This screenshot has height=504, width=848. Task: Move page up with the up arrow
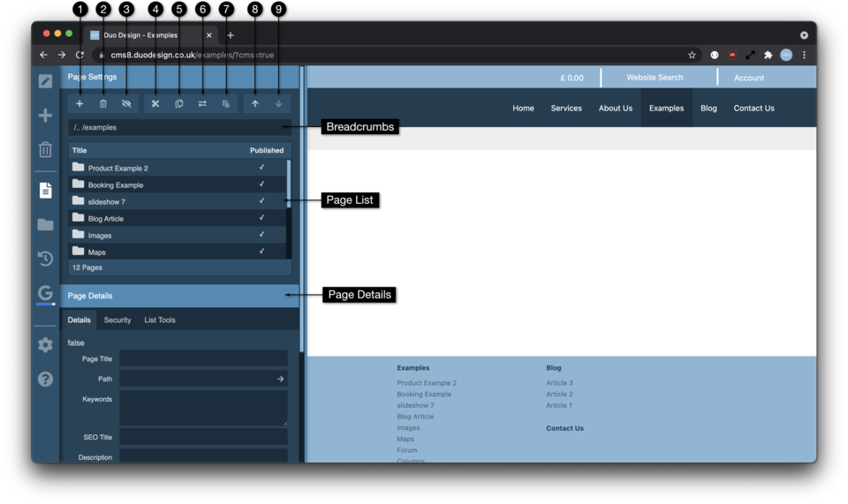[x=254, y=104]
